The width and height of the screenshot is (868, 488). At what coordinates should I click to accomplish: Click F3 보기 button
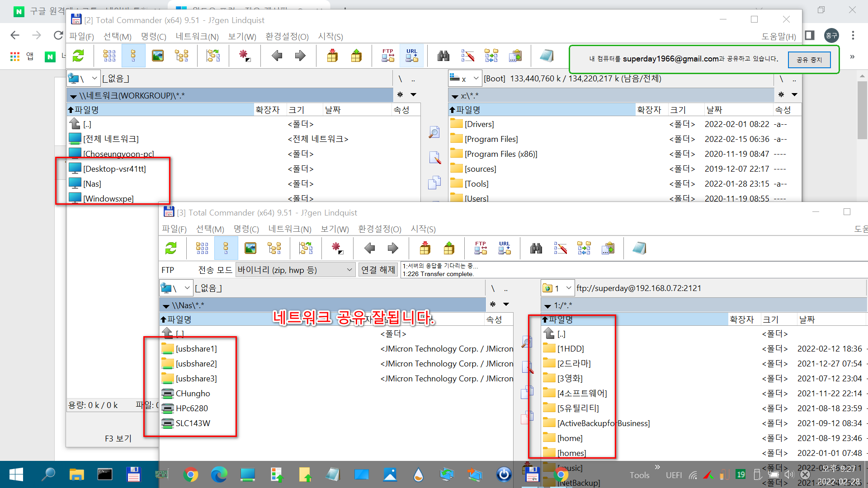[118, 438]
